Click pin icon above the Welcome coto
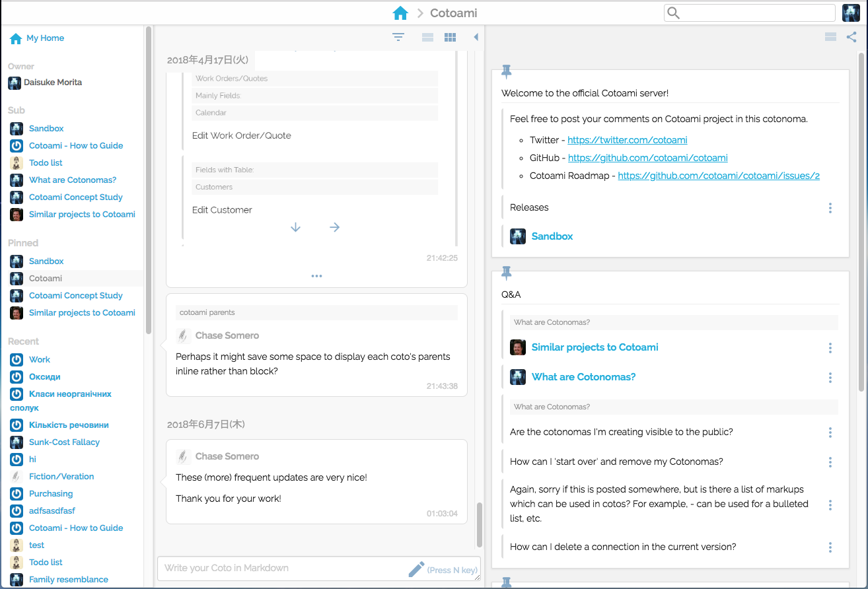The height and width of the screenshot is (589, 868). pos(506,71)
